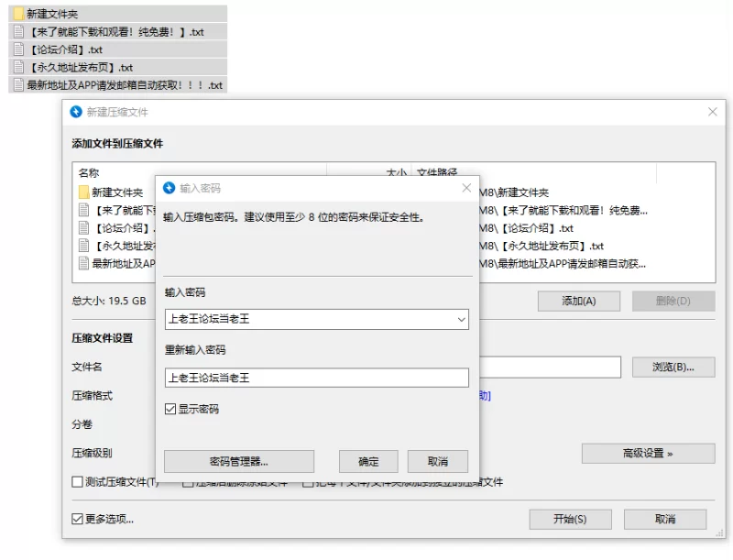Close the 输入密码 dialog with X
The width and height of the screenshot is (733, 560).
(466, 188)
